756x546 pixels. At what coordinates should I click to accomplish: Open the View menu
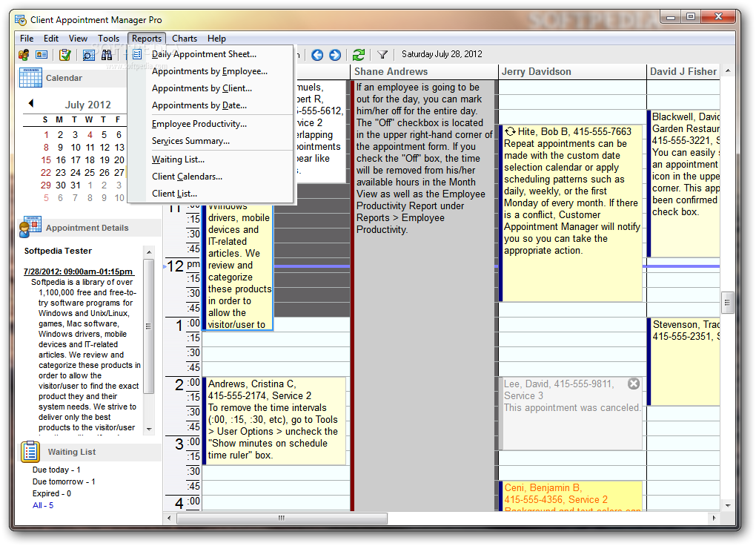(x=78, y=39)
